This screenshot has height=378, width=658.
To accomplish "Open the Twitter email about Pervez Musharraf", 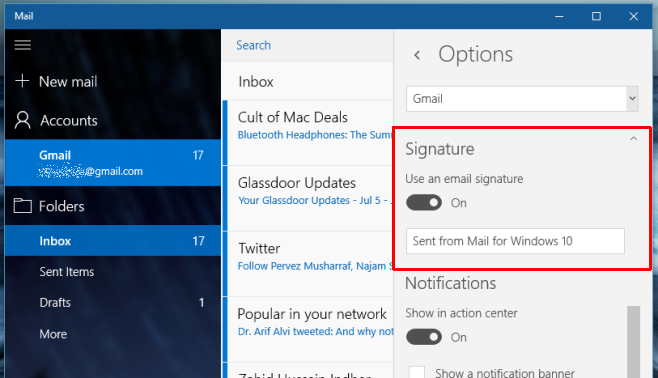I will pyautogui.click(x=308, y=264).
